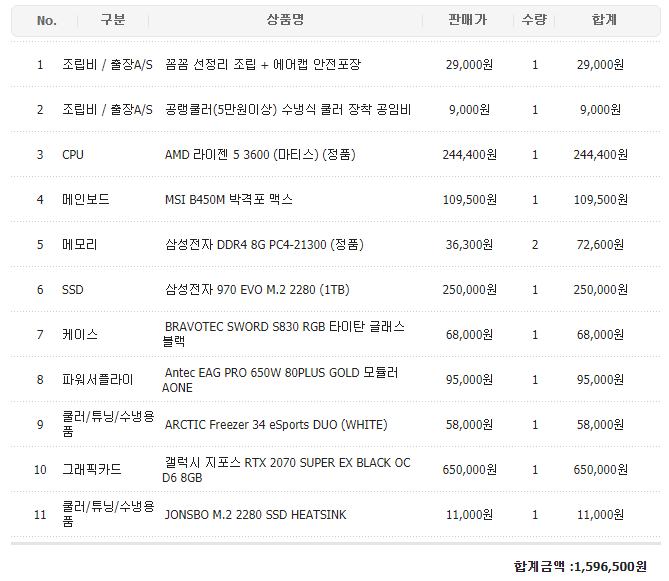Click 꼼꼼 선정리 조립 assembly service item
The image size is (669, 581).
pos(262,64)
